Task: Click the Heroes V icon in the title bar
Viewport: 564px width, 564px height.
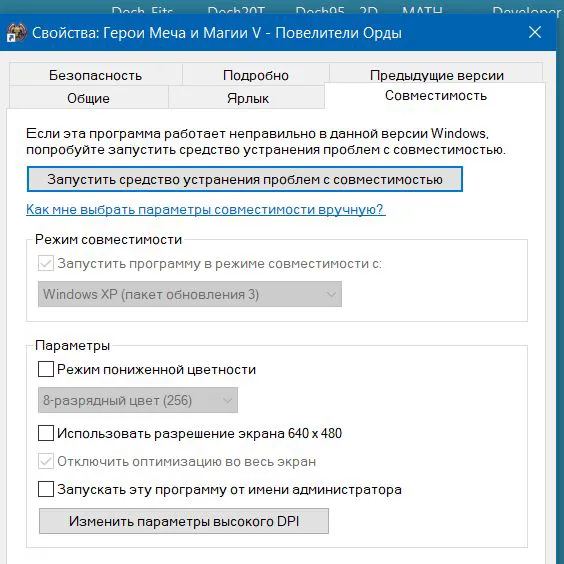Action: pyautogui.click(x=17, y=33)
